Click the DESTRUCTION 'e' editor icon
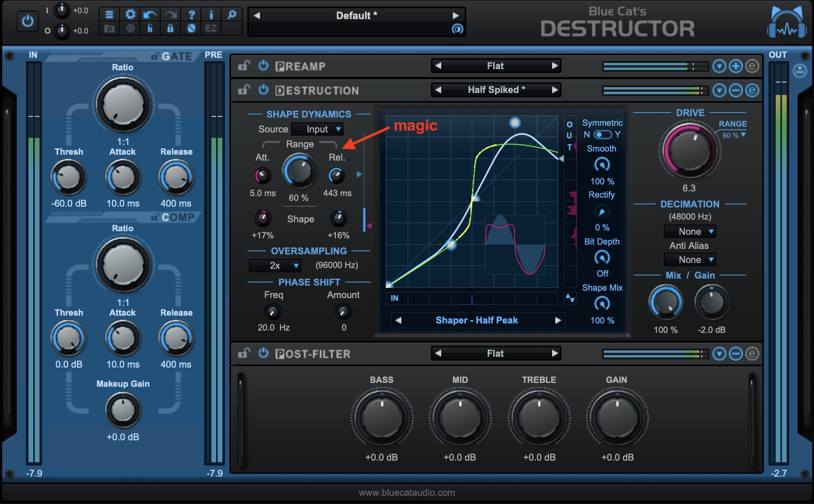Viewport: 814px width, 504px height. pos(752,91)
